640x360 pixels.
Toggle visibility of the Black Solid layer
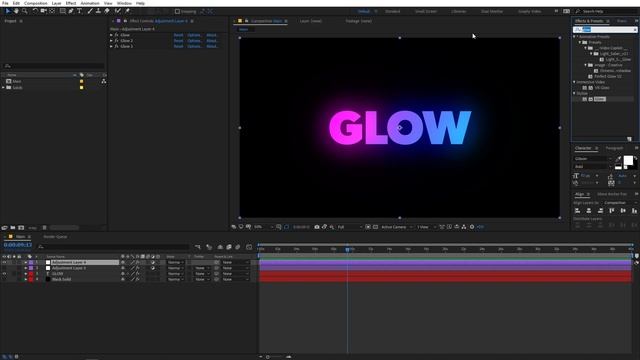point(4,280)
